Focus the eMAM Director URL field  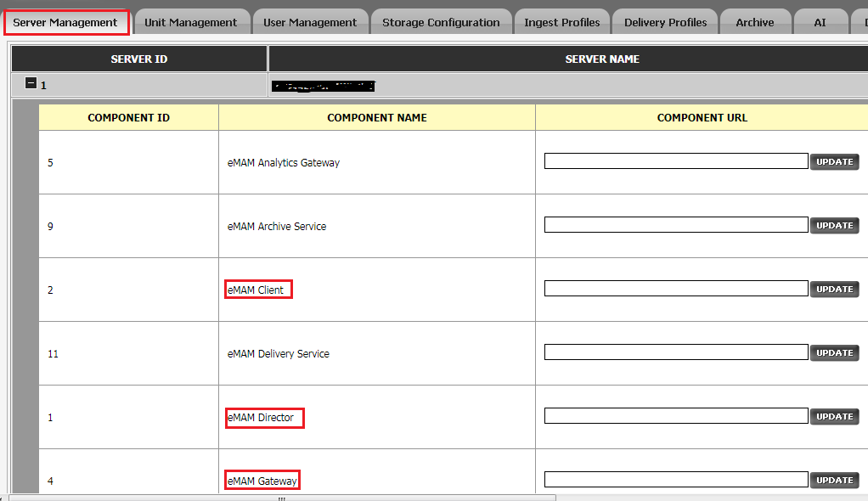point(676,416)
